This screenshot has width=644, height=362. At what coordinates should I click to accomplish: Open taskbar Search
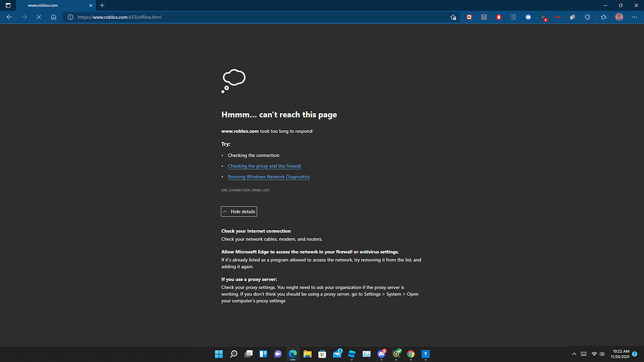234,354
